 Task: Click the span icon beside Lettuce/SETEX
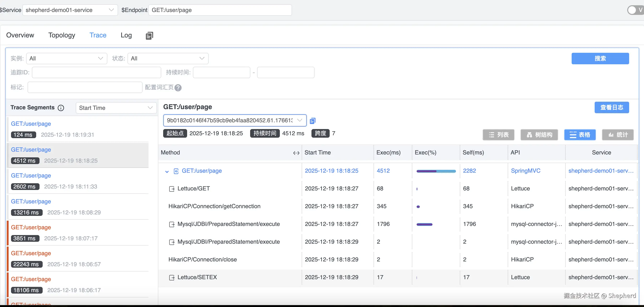(172, 277)
